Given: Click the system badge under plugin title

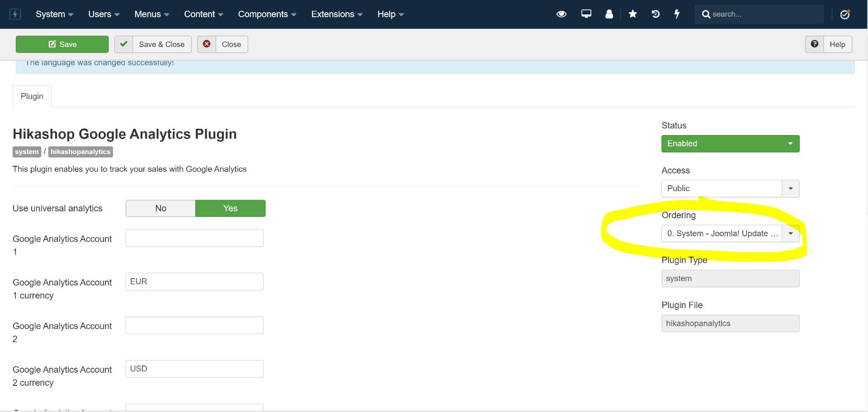Looking at the screenshot, I should click(27, 152).
